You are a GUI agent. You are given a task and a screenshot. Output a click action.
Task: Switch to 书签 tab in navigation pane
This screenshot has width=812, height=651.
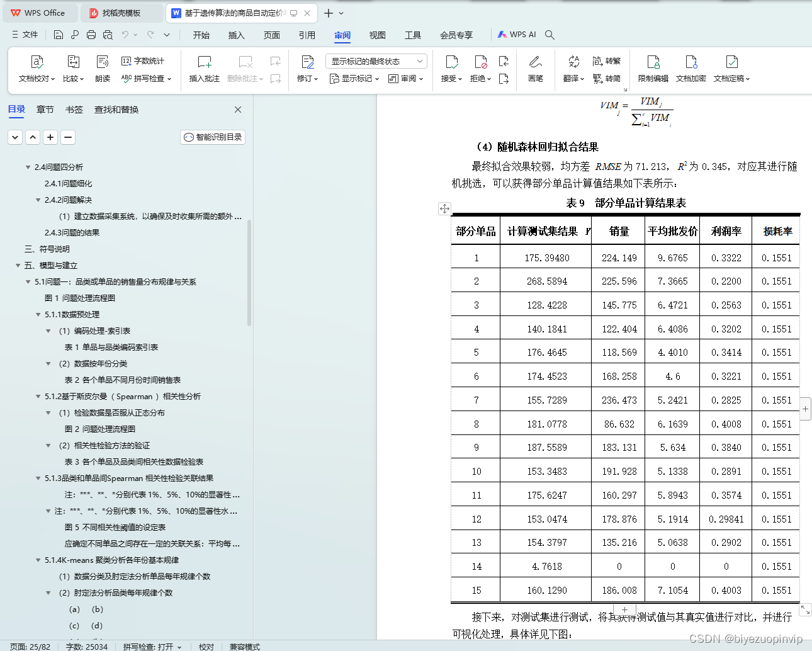(74, 110)
